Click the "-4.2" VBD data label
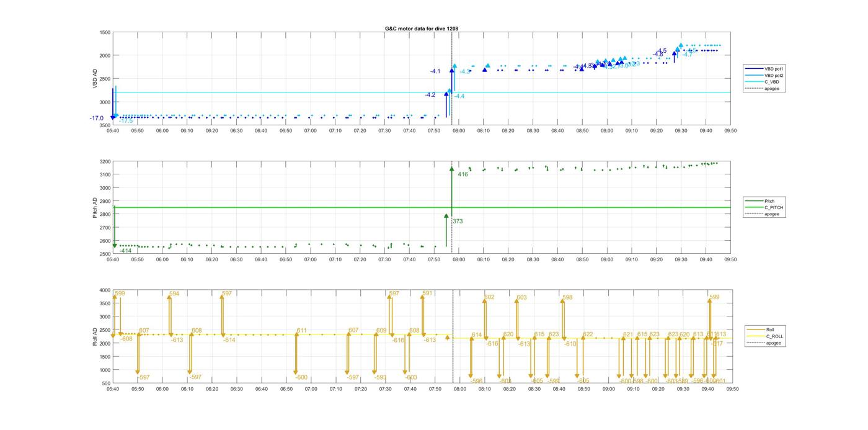868x430 pixels. tap(430, 95)
